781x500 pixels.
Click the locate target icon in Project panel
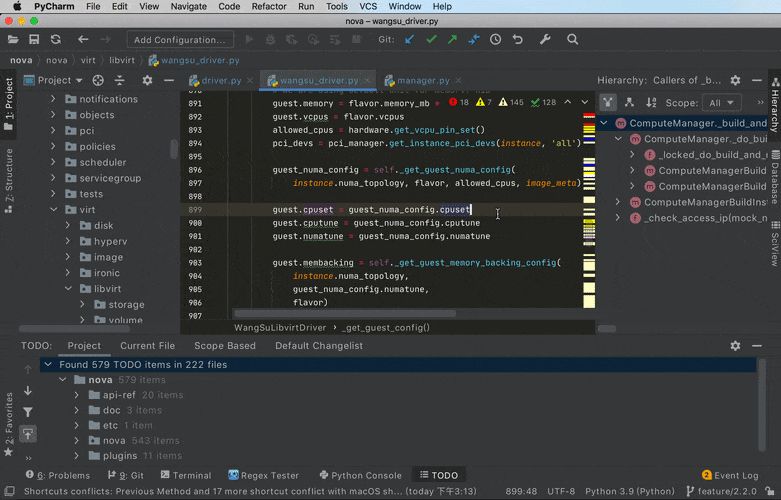[x=98, y=80]
